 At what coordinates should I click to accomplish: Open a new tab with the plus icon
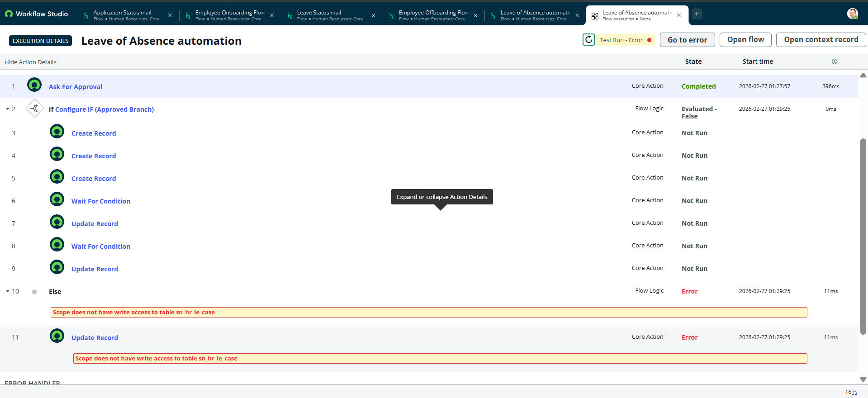tap(697, 14)
